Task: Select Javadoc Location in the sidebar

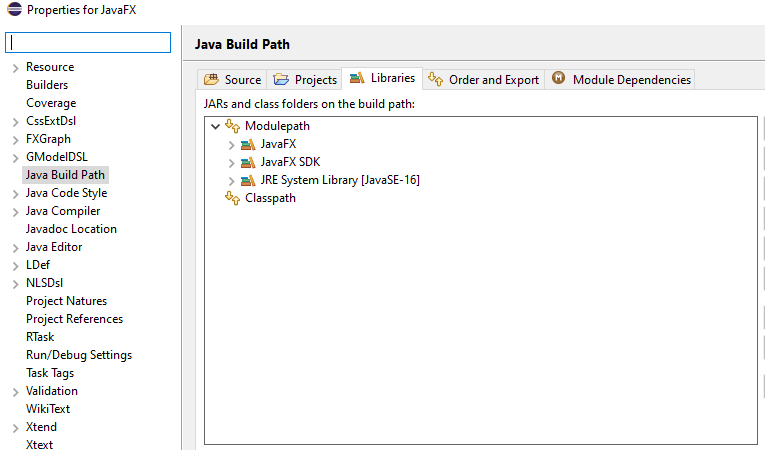Action: pyautogui.click(x=71, y=229)
